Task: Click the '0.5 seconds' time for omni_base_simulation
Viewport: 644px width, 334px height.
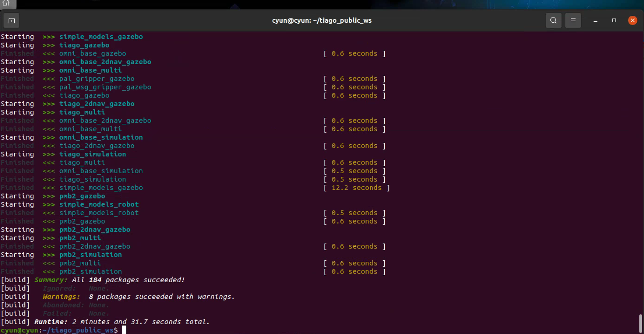Action: 354,171
